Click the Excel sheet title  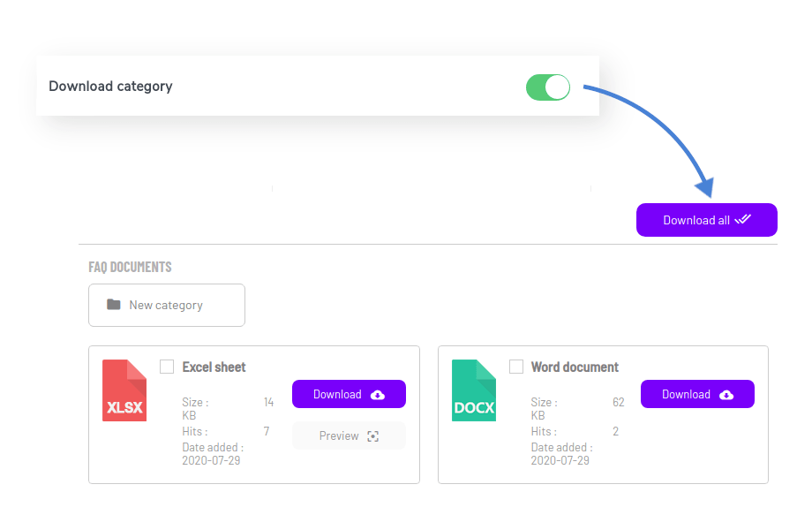(214, 367)
